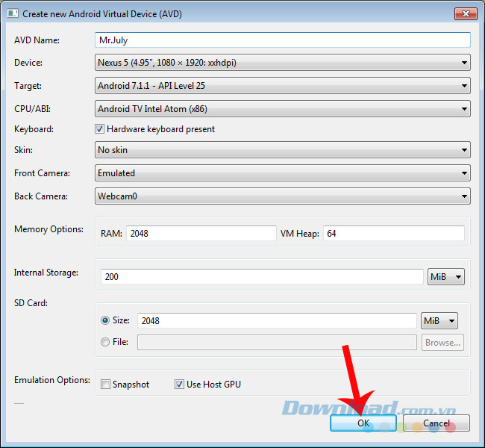485x448 pixels.
Task: Click the AVD Name label
Action: pos(37,40)
